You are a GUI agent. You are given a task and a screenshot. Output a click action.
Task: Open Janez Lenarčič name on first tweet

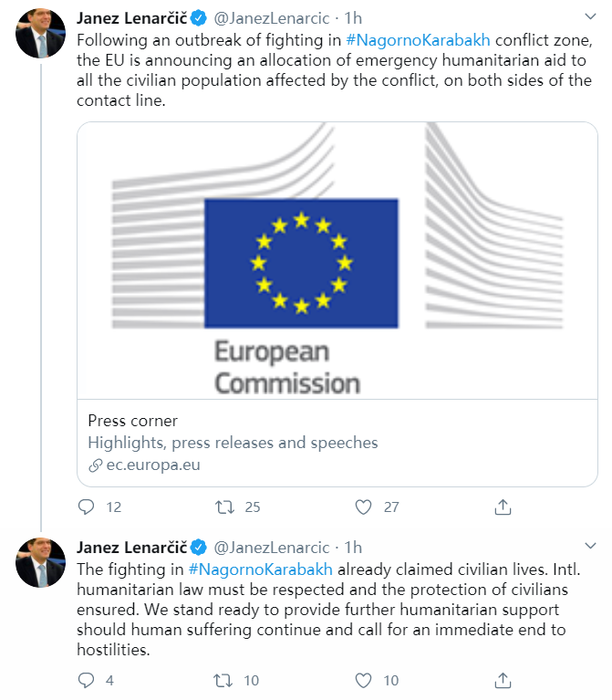point(131,18)
